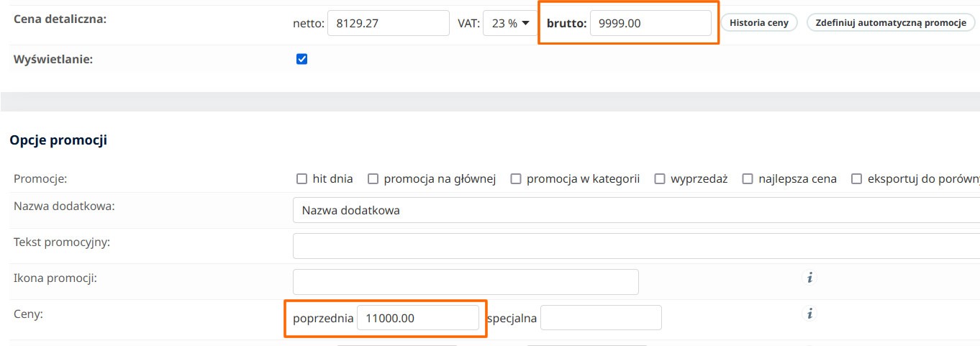The height and width of the screenshot is (346, 980).
Task: Click info icon beside Ikona promocji field
Action: pos(809,278)
